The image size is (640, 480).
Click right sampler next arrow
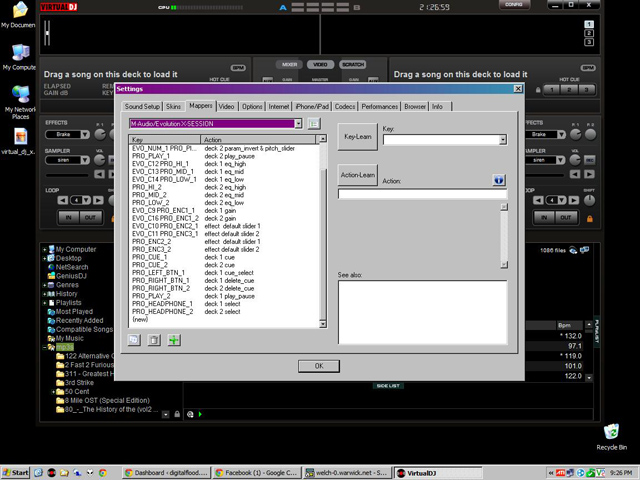[589, 174]
